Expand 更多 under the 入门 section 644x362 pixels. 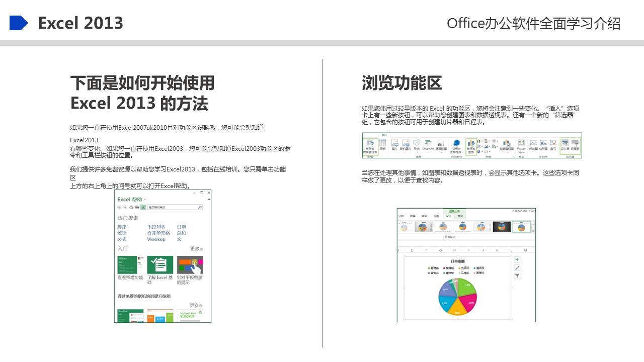click(x=197, y=248)
